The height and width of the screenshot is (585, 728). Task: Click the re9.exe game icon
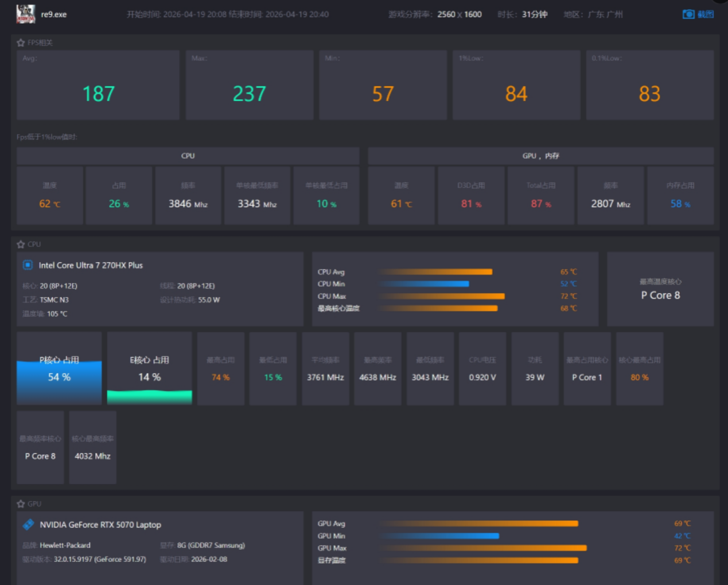point(25,14)
